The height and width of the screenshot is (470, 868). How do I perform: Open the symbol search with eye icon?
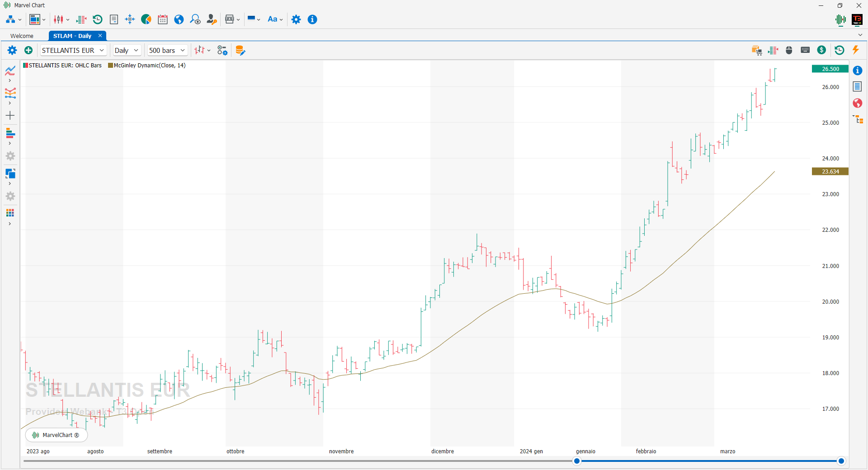point(195,19)
